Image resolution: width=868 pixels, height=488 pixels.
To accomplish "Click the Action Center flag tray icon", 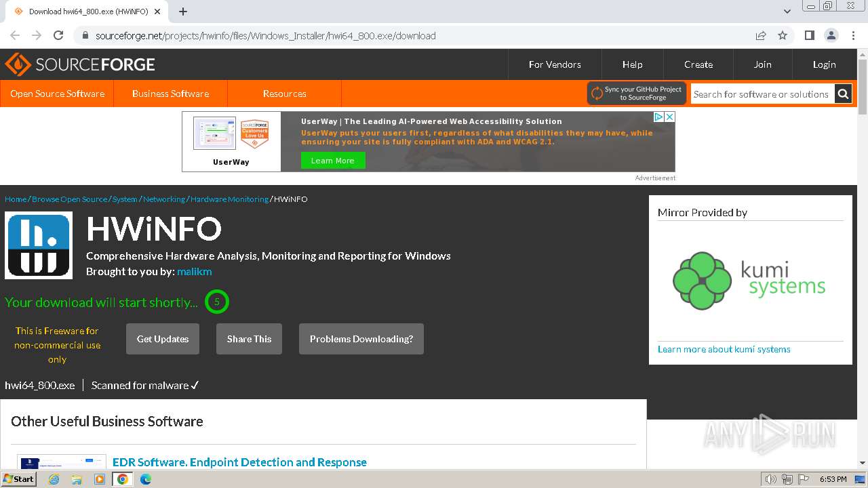I will click(804, 479).
